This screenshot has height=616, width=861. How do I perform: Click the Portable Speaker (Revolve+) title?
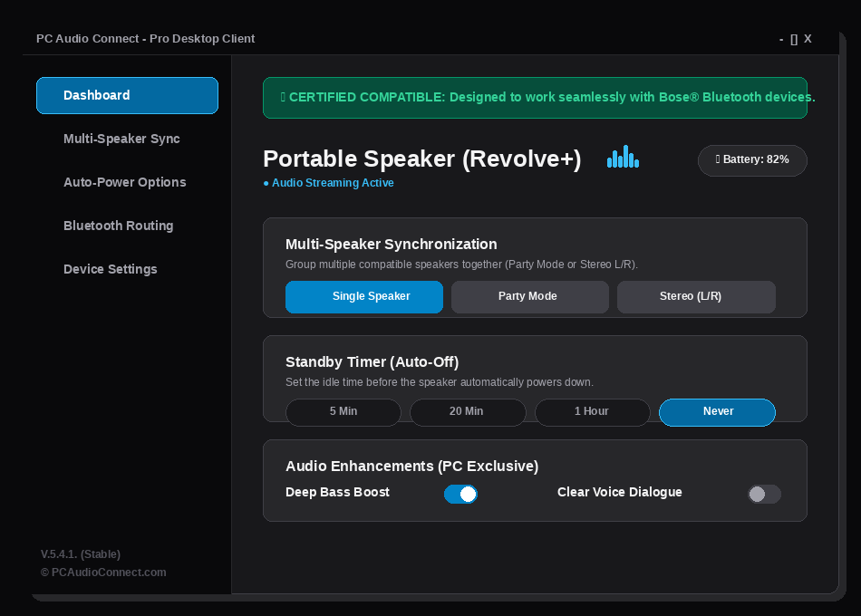click(x=421, y=159)
